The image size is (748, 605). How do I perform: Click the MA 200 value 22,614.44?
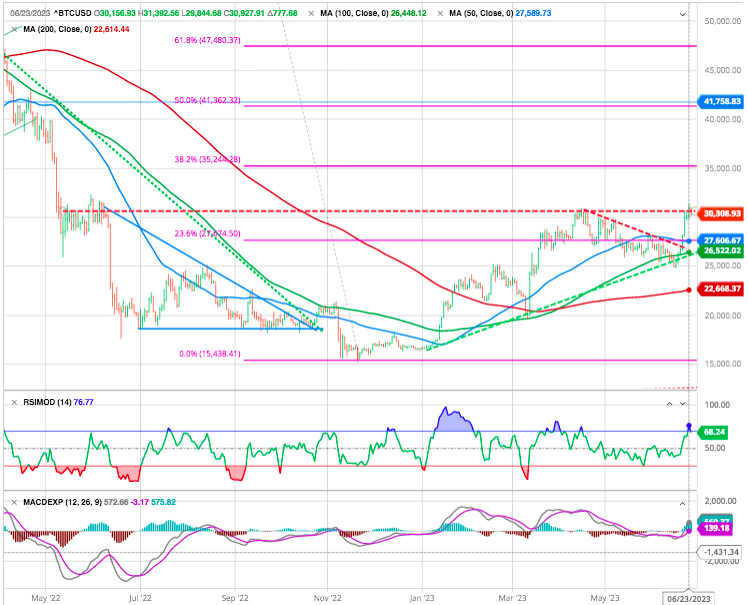(x=111, y=29)
